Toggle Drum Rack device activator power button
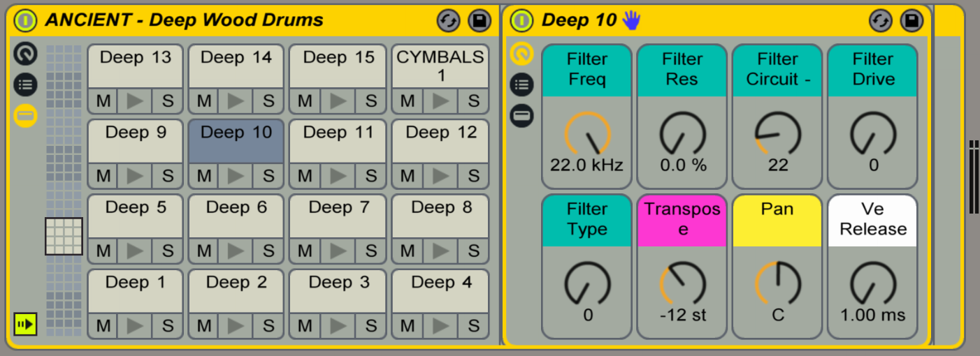Image resolution: width=980 pixels, height=356 pixels. pyautogui.click(x=25, y=20)
